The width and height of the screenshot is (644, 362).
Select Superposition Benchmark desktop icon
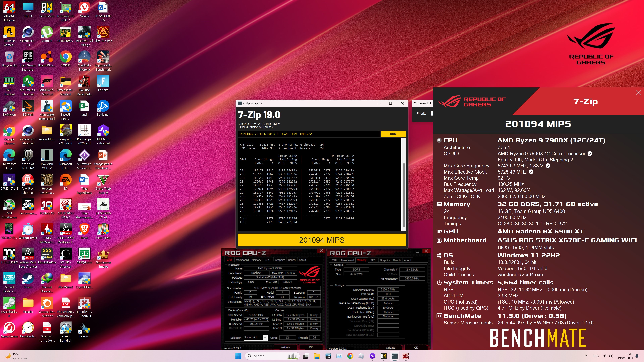103,61
